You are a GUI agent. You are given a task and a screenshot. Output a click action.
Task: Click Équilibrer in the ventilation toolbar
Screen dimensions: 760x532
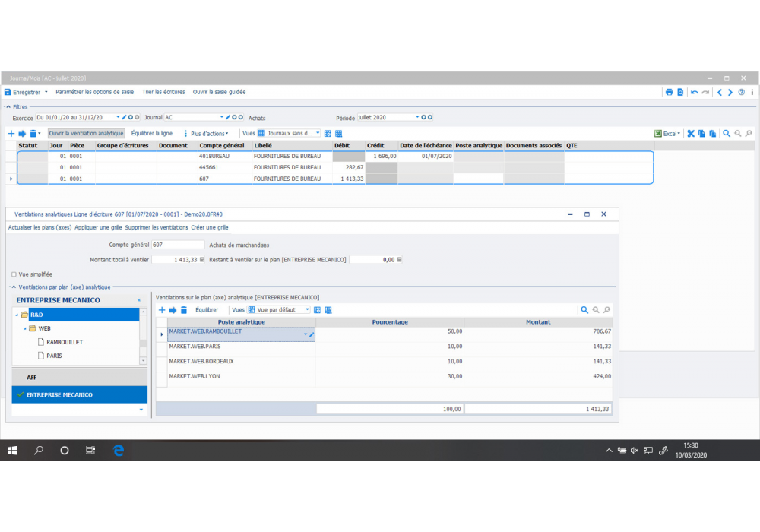pos(207,310)
